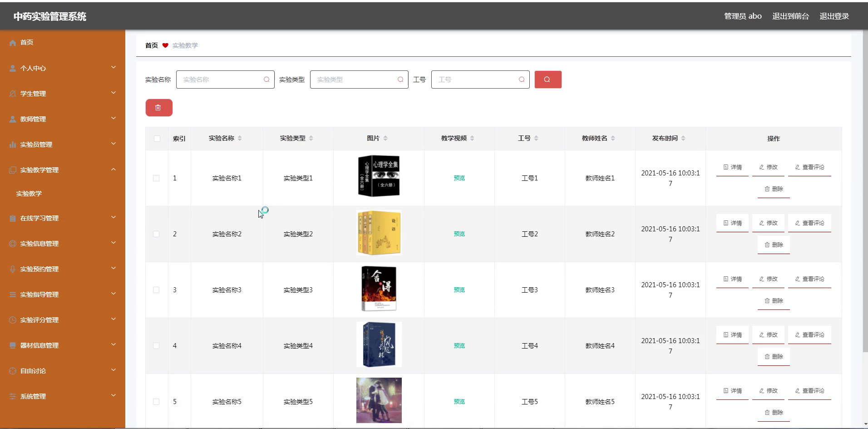Screen dimensions: 868x429
Task: Check the checkbox for row 实验名称3
Action: click(x=156, y=290)
